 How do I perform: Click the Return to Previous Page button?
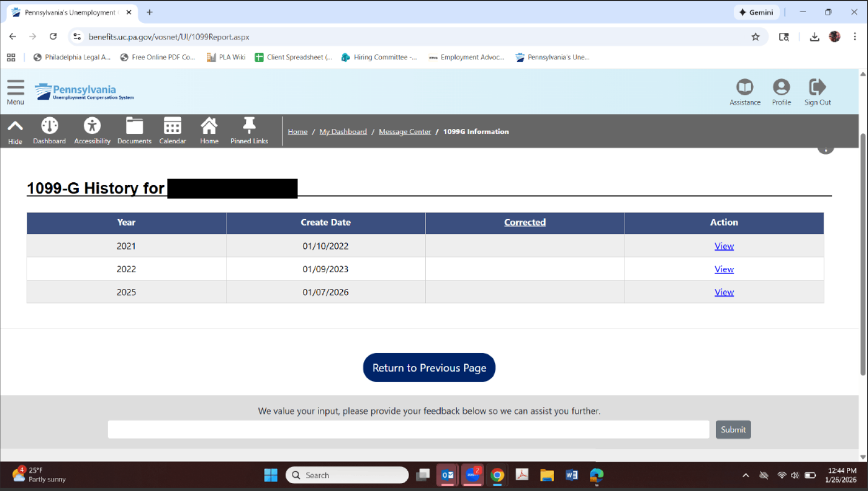coord(429,368)
